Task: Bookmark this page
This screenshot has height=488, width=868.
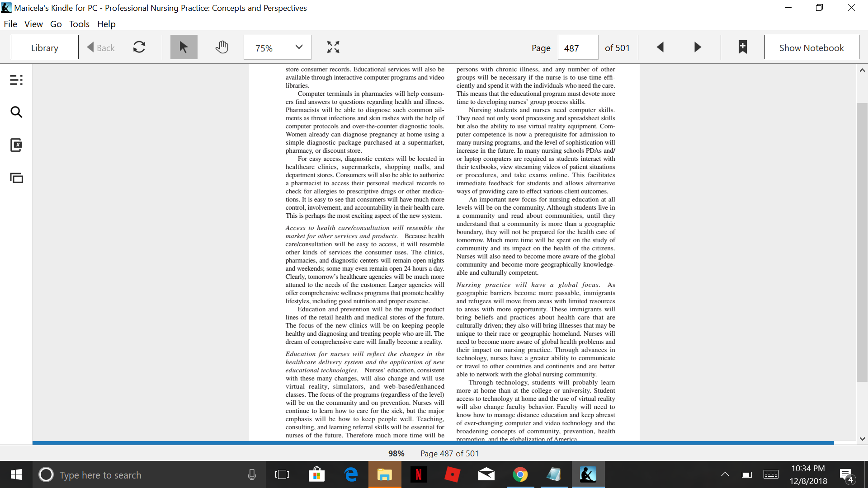Action: (x=742, y=47)
